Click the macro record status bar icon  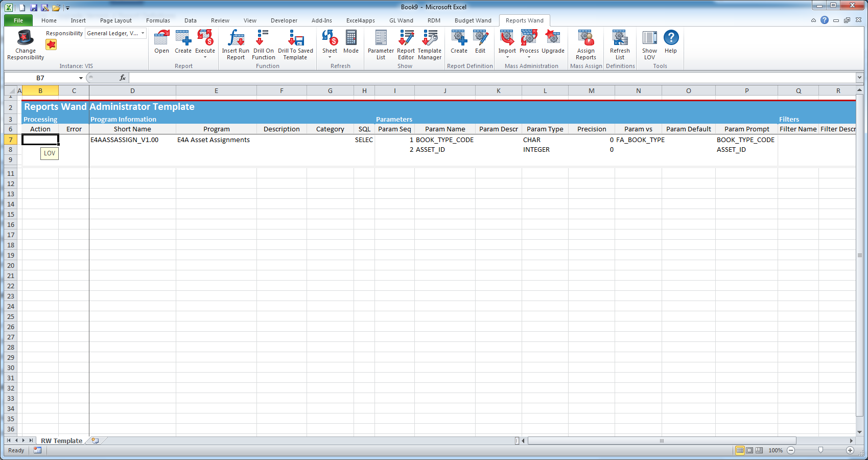(x=37, y=450)
